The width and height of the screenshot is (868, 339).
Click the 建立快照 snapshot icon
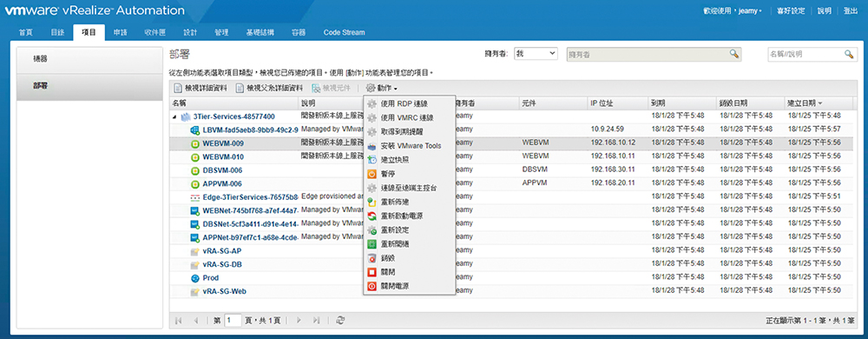(372, 160)
